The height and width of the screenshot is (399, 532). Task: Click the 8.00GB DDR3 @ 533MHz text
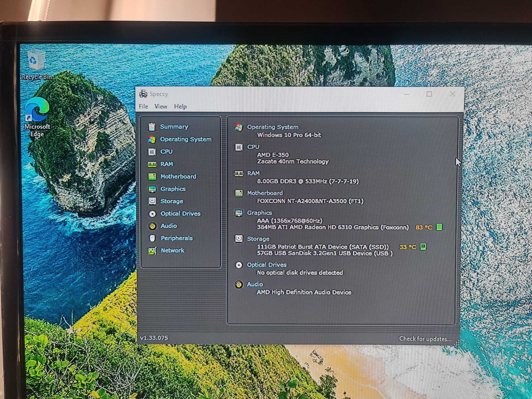pos(308,181)
